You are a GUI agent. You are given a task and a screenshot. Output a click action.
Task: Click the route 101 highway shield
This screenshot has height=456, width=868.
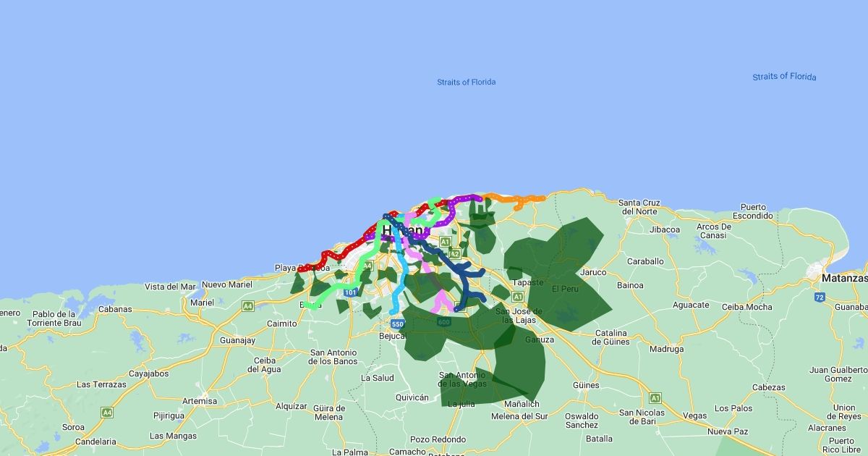(x=351, y=292)
